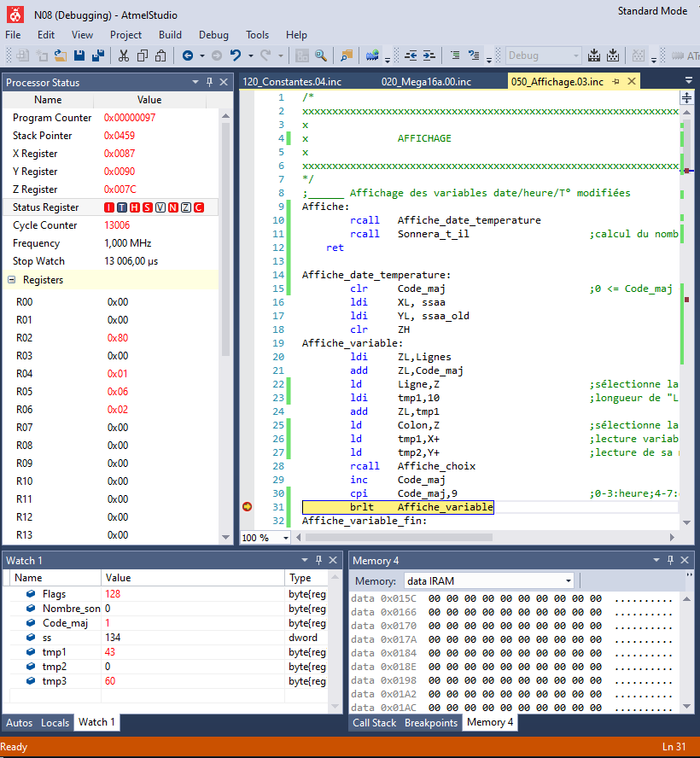Click the Copy toolbar icon
The image size is (700, 758).
point(143,55)
